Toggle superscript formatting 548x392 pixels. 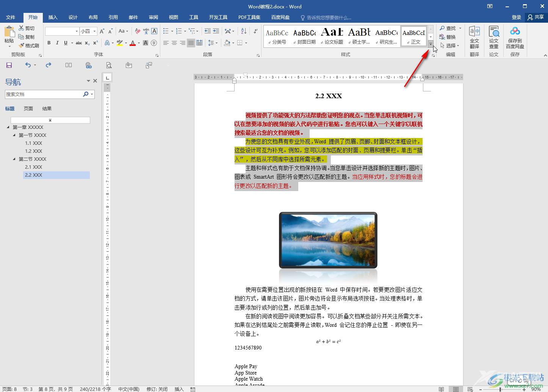[96, 43]
